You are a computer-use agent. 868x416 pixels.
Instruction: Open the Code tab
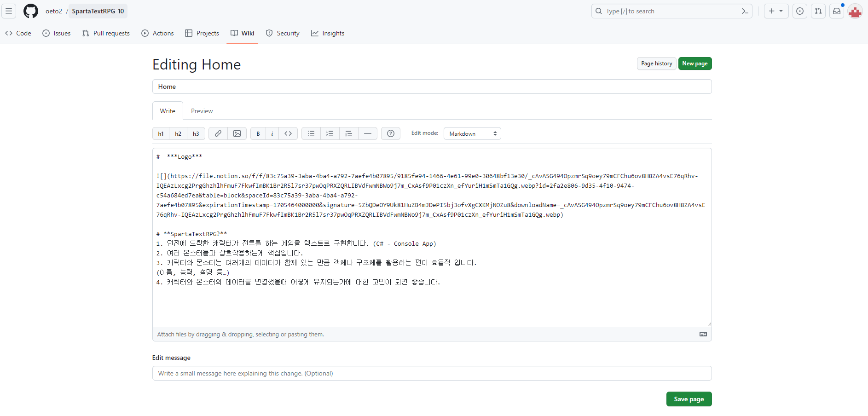tap(18, 33)
